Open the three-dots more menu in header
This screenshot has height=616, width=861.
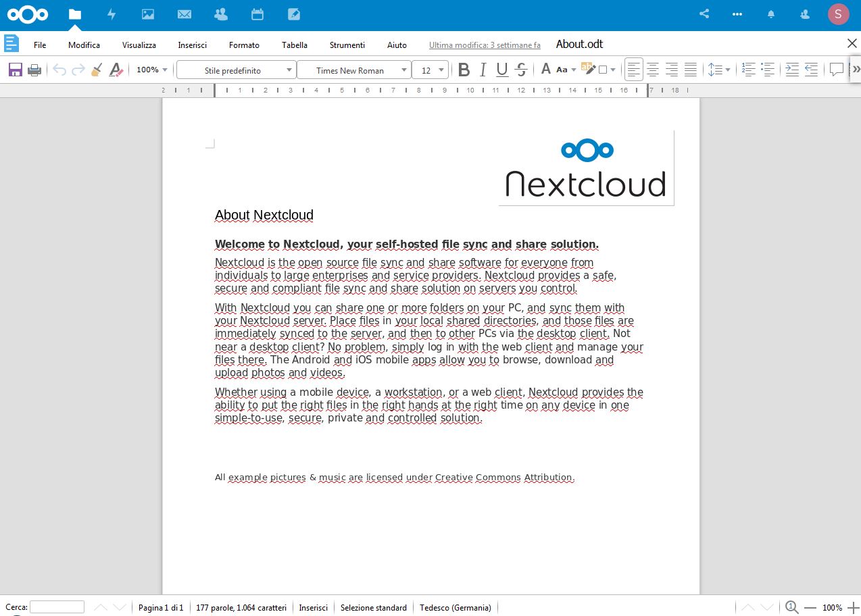click(x=737, y=14)
